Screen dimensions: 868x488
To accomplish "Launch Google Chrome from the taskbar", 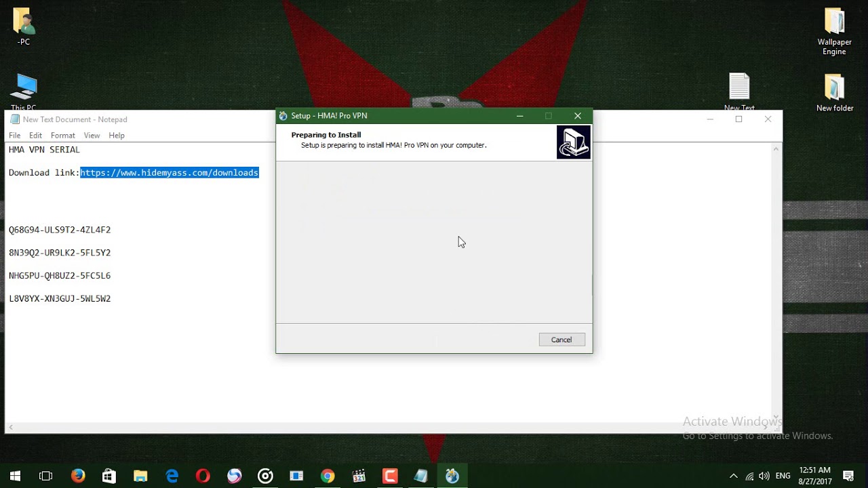I will 328,476.
